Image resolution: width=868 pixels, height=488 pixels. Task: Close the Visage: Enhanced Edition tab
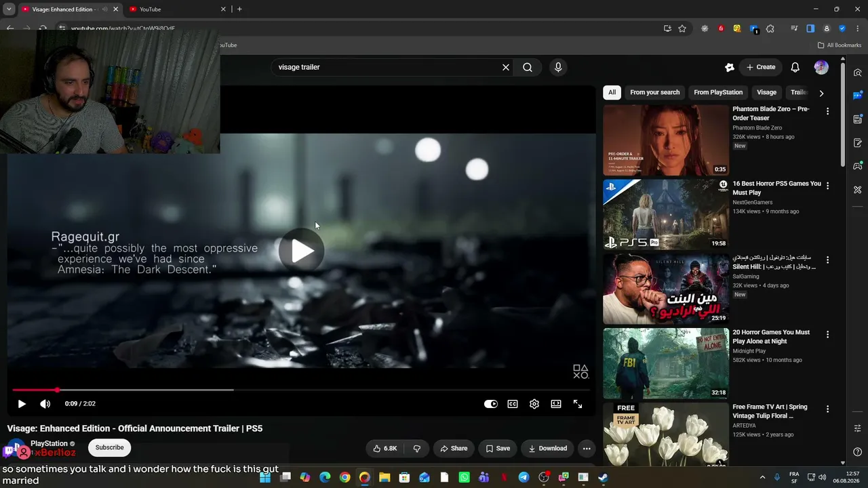click(x=115, y=9)
